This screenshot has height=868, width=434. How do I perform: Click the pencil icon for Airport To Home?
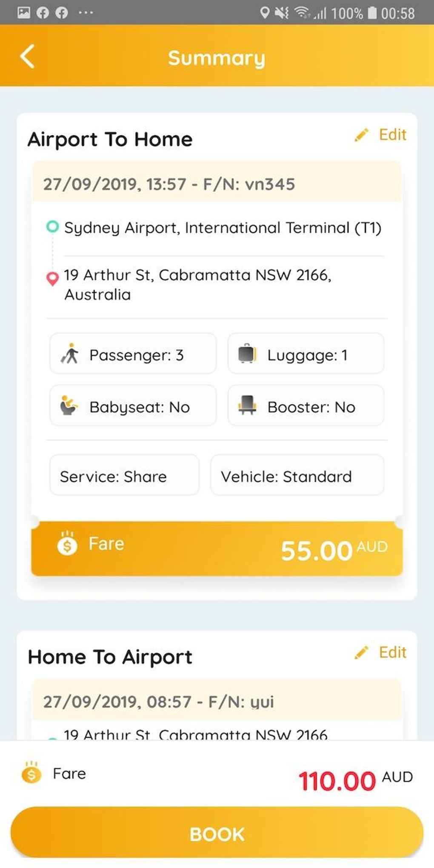tap(361, 135)
